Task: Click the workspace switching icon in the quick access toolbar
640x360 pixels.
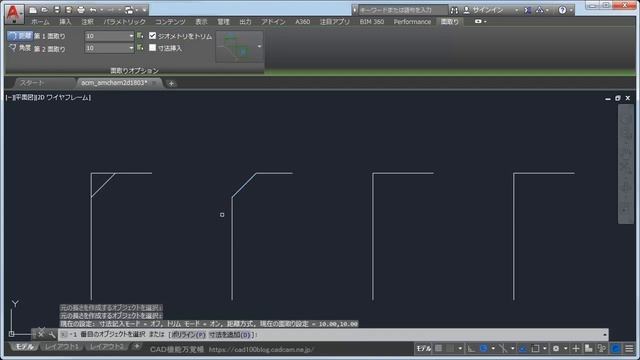Action: pyautogui.click(x=129, y=10)
